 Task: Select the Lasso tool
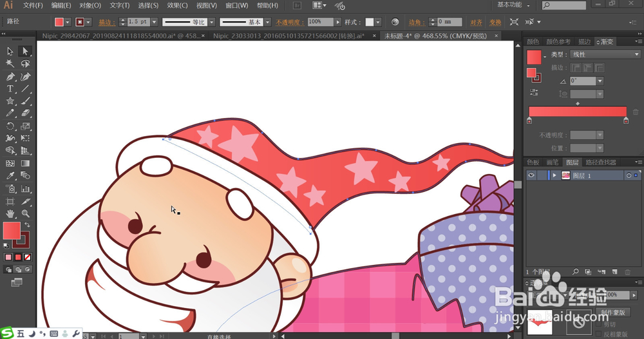coord(25,63)
